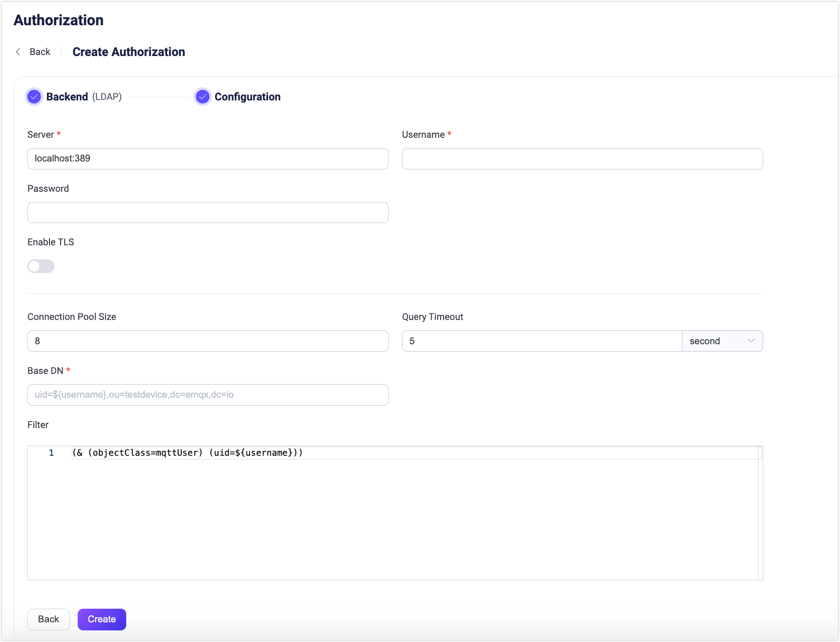Click the Back link at the top
This screenshot has width=840, height=642.
40,51
